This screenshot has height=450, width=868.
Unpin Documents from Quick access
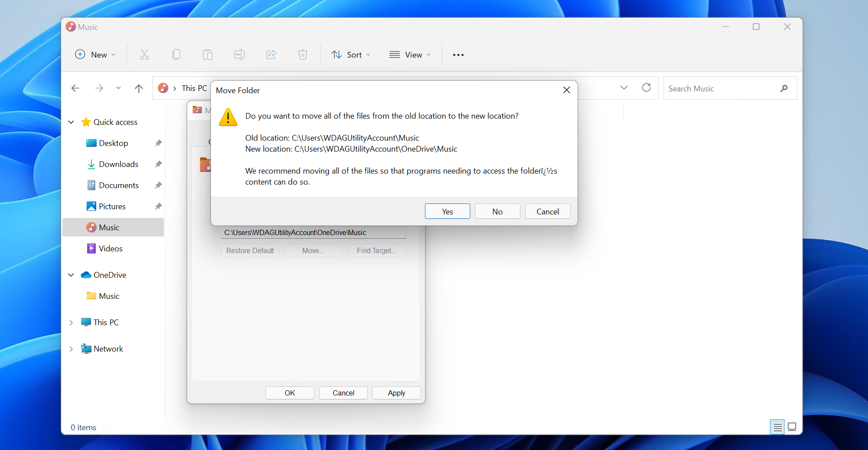tap(158, 185)
